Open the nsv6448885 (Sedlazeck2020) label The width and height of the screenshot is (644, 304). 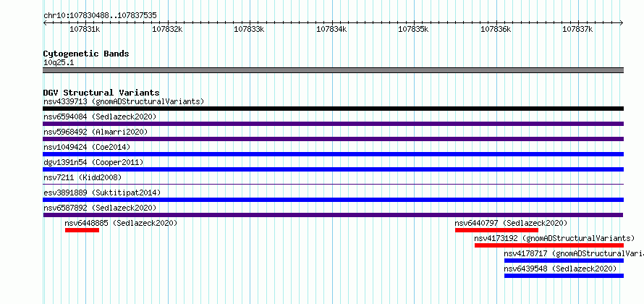point(121,223)
